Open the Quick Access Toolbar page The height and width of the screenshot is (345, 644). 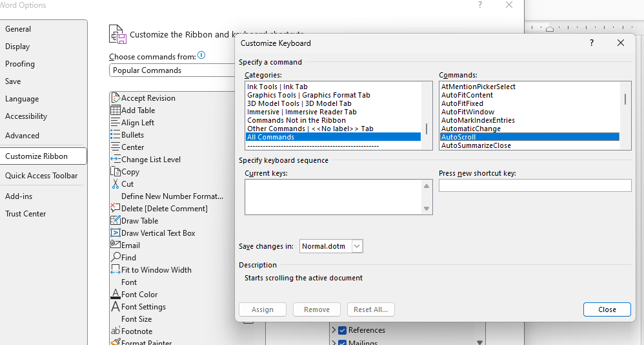point(43,176)
